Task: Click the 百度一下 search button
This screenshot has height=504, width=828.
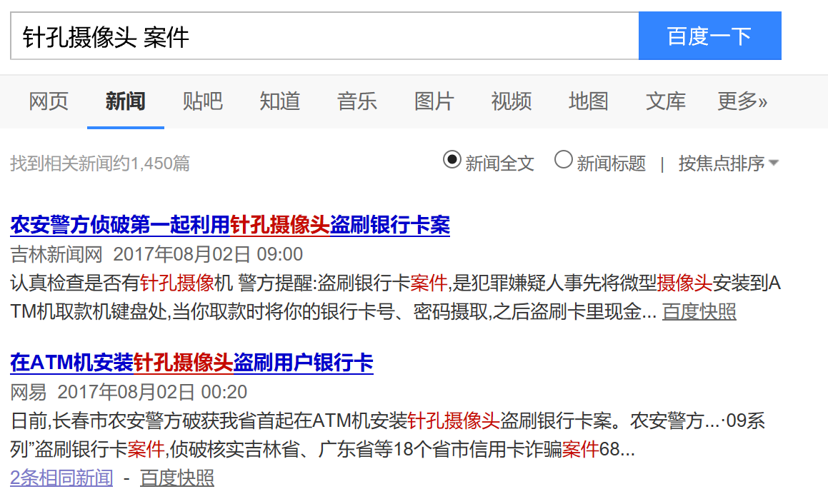Action: point(709,36)
